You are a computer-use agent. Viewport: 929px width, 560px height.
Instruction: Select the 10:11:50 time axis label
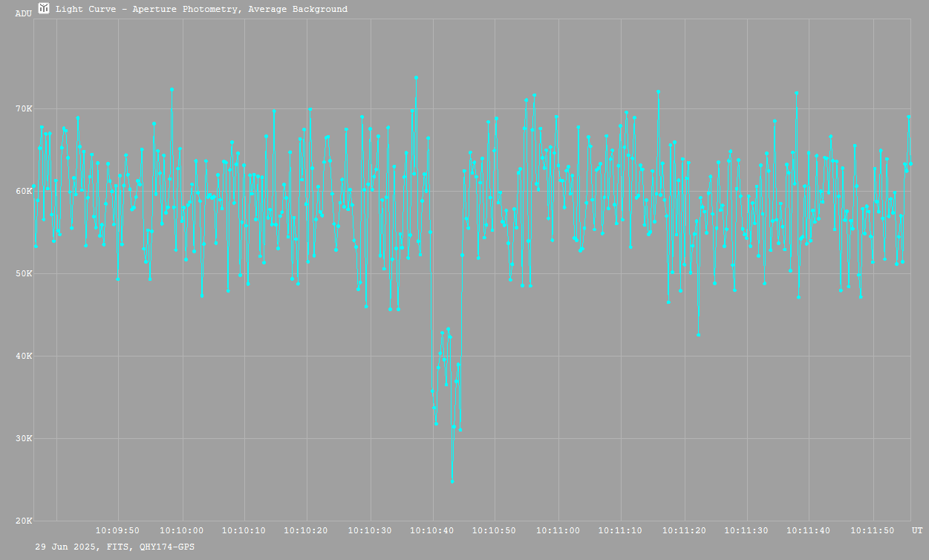pos(873,531)
